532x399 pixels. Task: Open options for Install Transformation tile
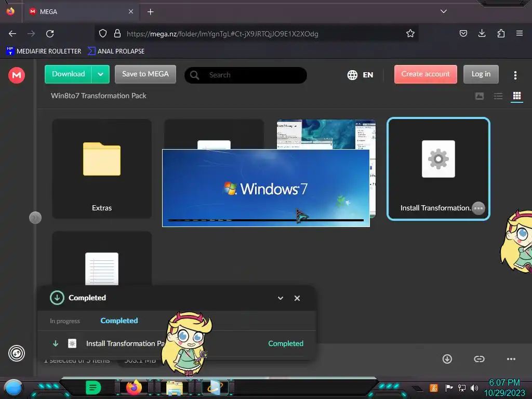[x=478, y=208]
